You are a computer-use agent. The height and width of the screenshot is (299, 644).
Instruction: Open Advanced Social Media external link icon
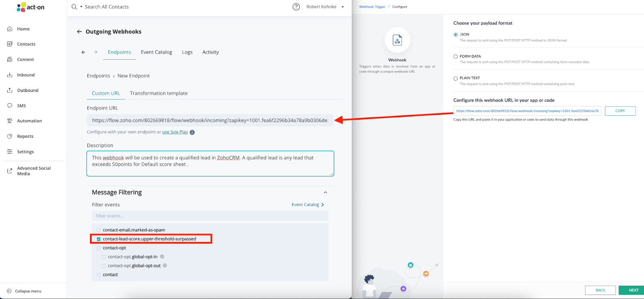[x=10, y=171]
